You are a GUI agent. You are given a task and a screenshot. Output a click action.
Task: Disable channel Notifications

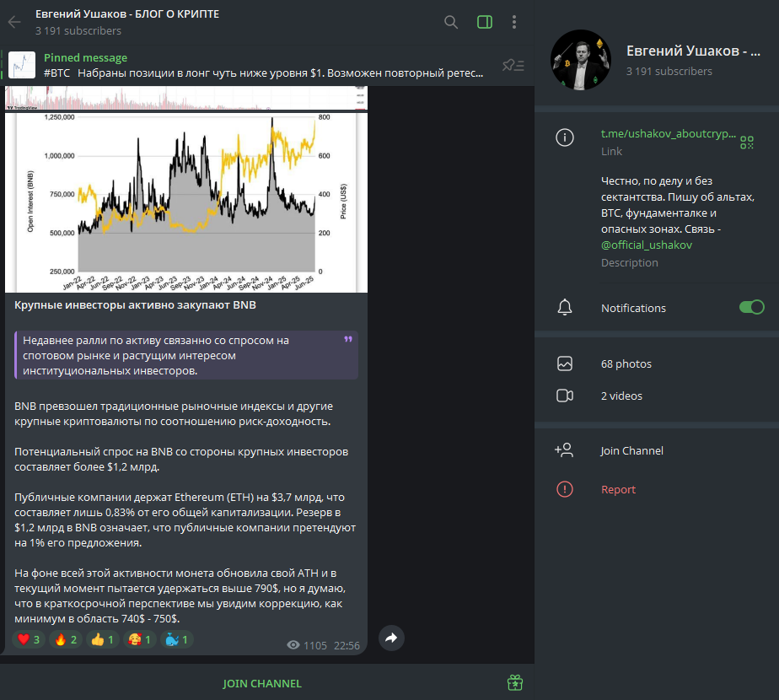[751, 308]
